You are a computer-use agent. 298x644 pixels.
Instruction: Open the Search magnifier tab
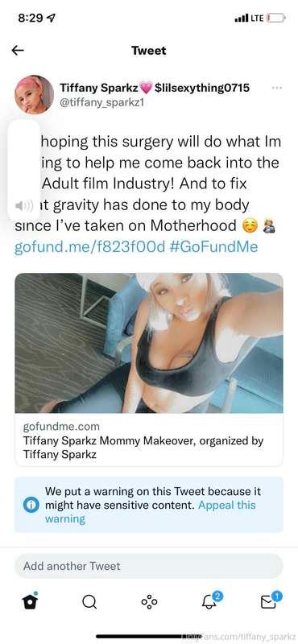89,602
